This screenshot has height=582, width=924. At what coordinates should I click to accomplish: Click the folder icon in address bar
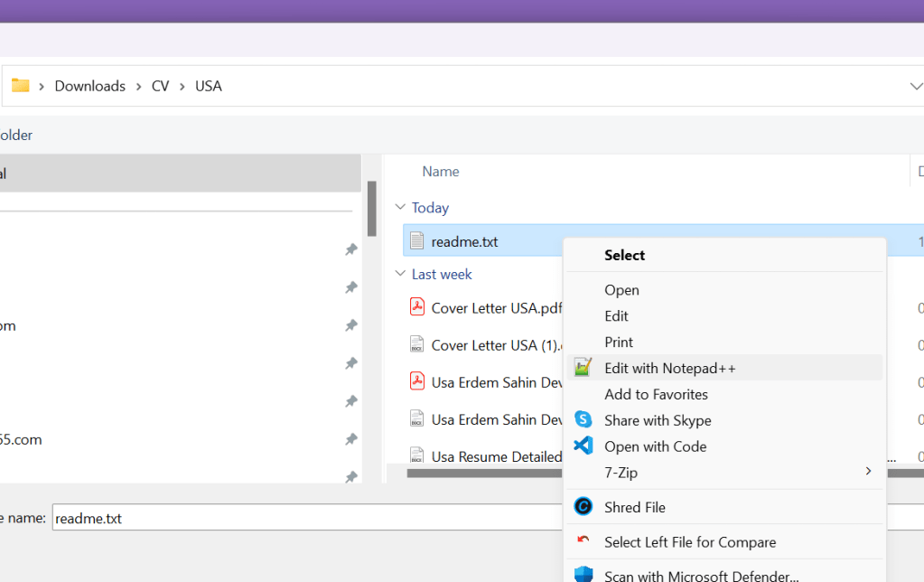click(x=20, y=86)
